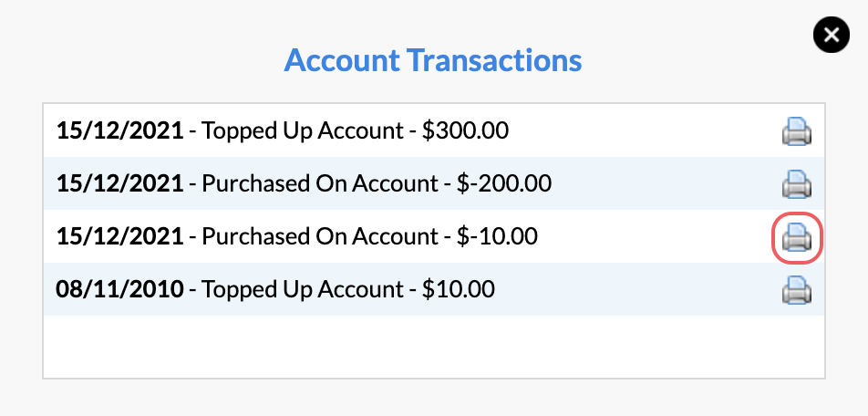Close the Account Transactions dialog
The height and width of the screenshot is (416, 868).
831,35
